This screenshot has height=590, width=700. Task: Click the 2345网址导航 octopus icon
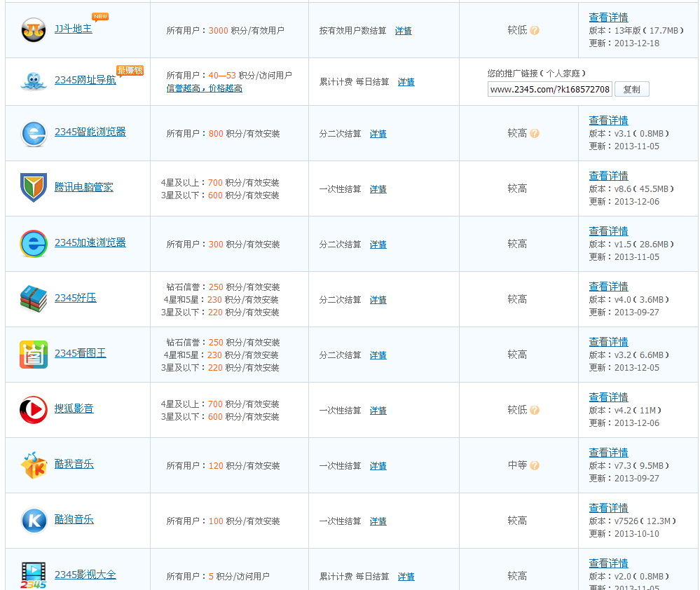[x=34, y=82]
